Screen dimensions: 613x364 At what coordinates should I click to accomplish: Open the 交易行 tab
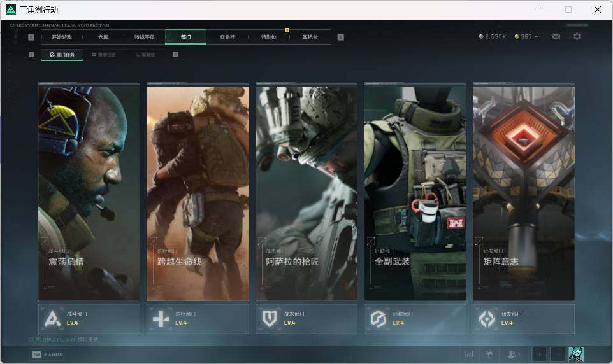227,37
